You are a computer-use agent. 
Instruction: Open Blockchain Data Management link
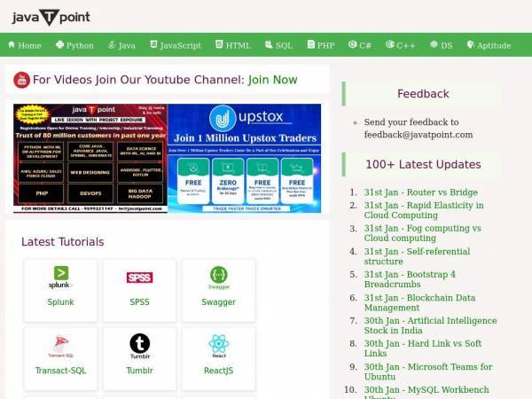point(419,302)
